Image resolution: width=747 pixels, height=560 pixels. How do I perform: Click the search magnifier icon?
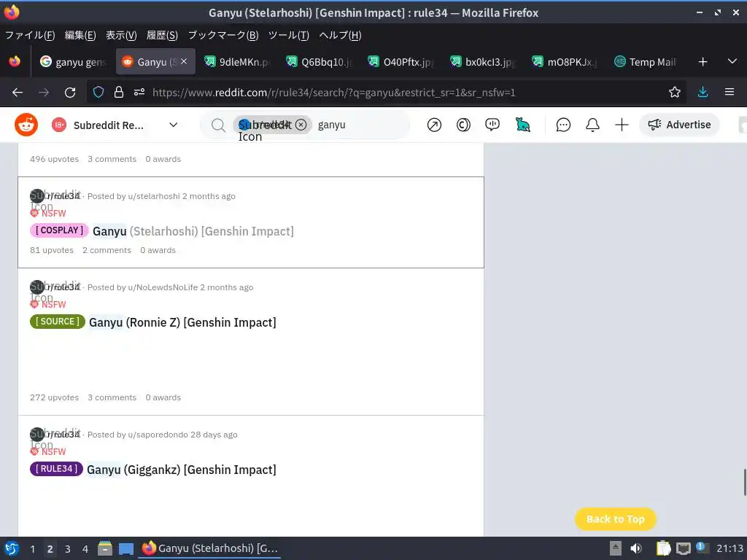tap(218, 125)
